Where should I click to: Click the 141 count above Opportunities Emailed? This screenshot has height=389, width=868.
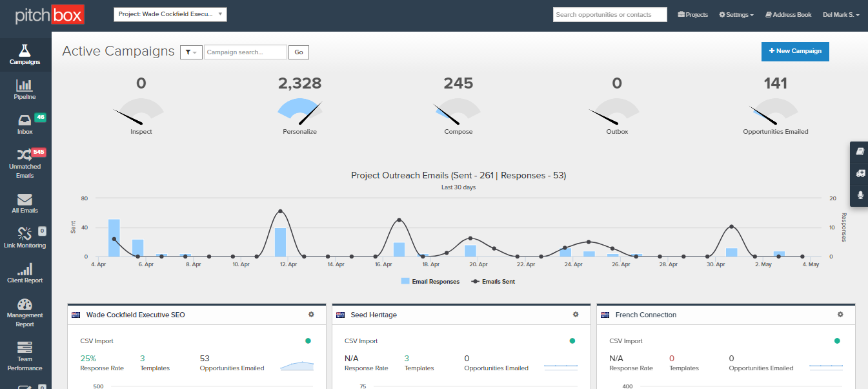pyautogui.click(x=776, y=83)
